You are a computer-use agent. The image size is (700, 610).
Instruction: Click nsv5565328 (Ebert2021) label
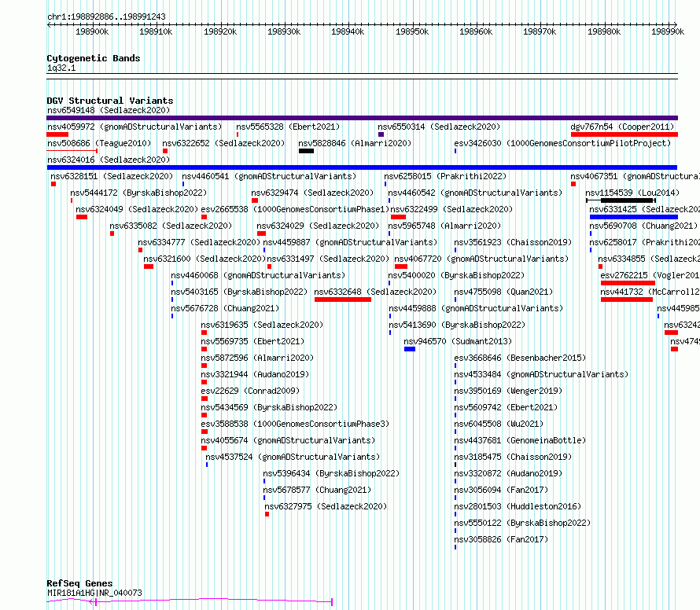point(288,127)
